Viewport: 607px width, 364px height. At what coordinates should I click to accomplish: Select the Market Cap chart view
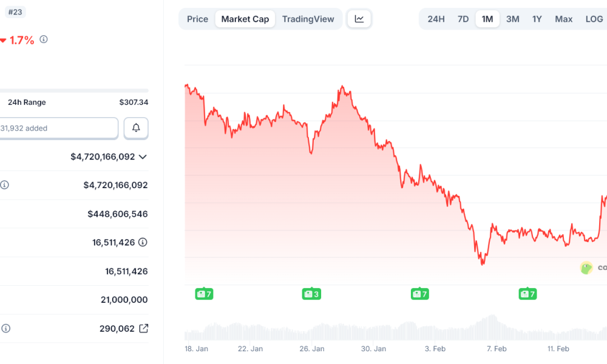[x=245, y=19]
